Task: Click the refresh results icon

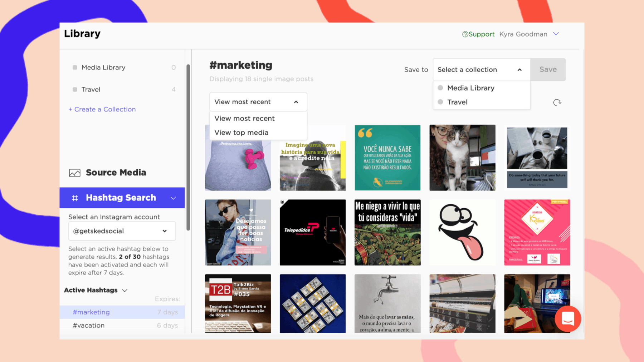Action: coord(557,103)
